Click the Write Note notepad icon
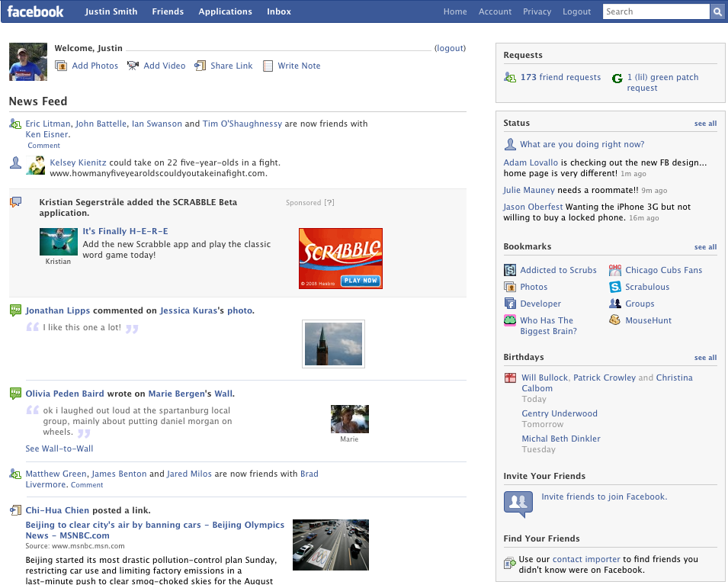 pyautogui.click(x=268, y=66)
